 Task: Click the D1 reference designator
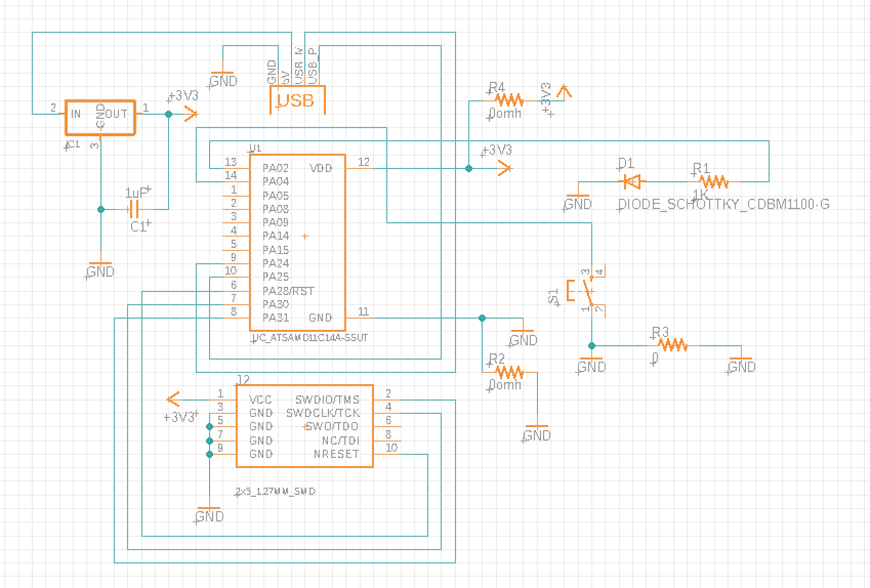click(626, 163)
